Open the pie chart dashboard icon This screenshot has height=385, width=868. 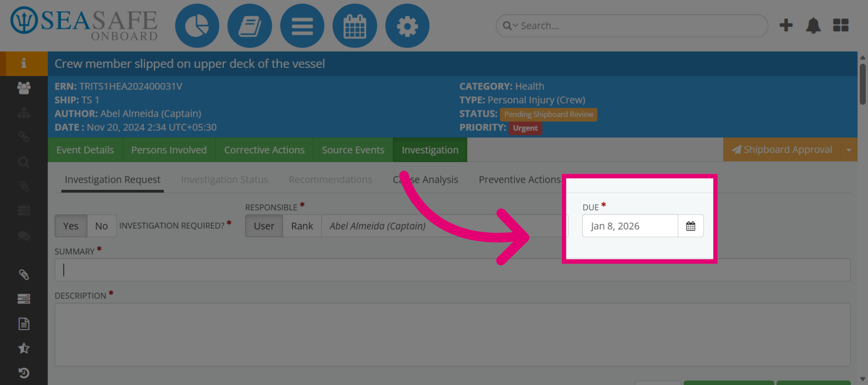(x=197, y=26)
